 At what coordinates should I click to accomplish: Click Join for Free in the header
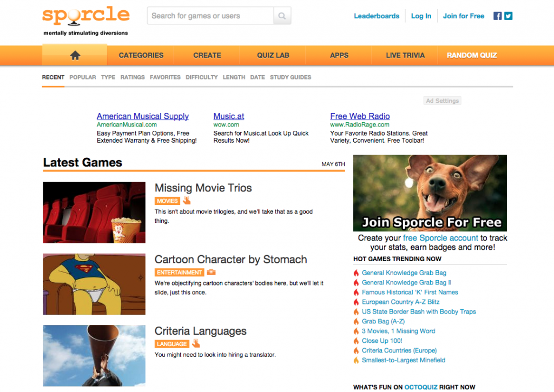[464, 16]
